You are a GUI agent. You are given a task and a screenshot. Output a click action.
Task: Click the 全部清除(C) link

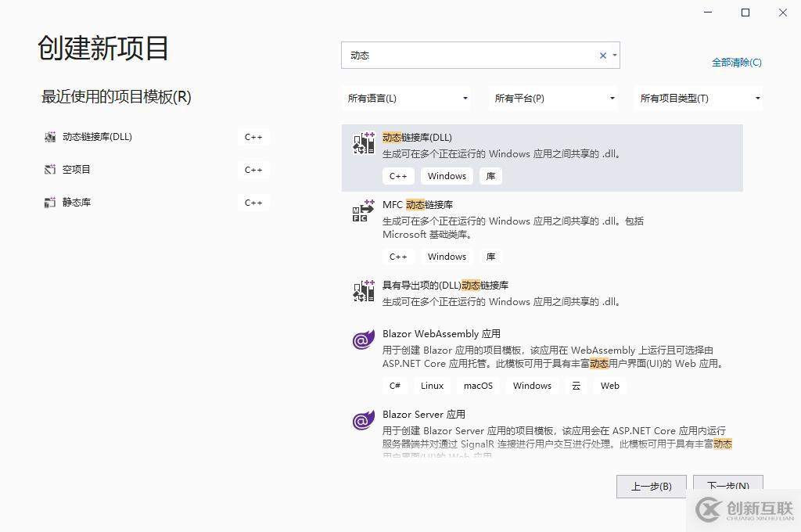tap(737, 63)
